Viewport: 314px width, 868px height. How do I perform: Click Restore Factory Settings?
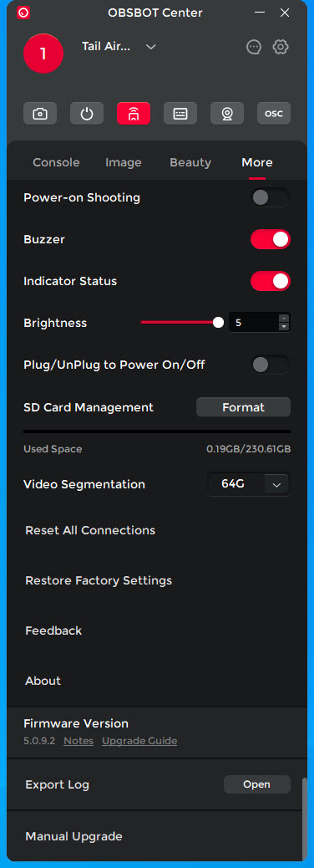click(x=99, y=580)
